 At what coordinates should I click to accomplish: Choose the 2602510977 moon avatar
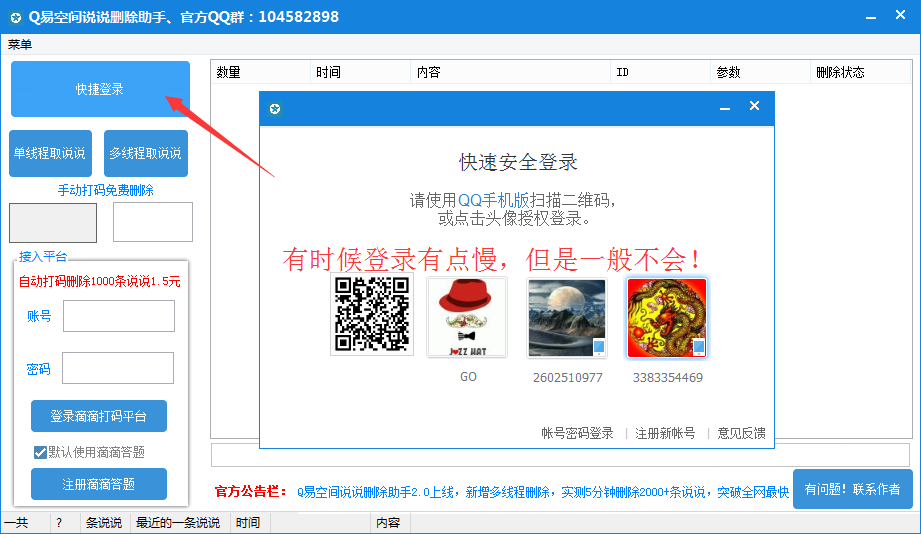pos(567,318)
